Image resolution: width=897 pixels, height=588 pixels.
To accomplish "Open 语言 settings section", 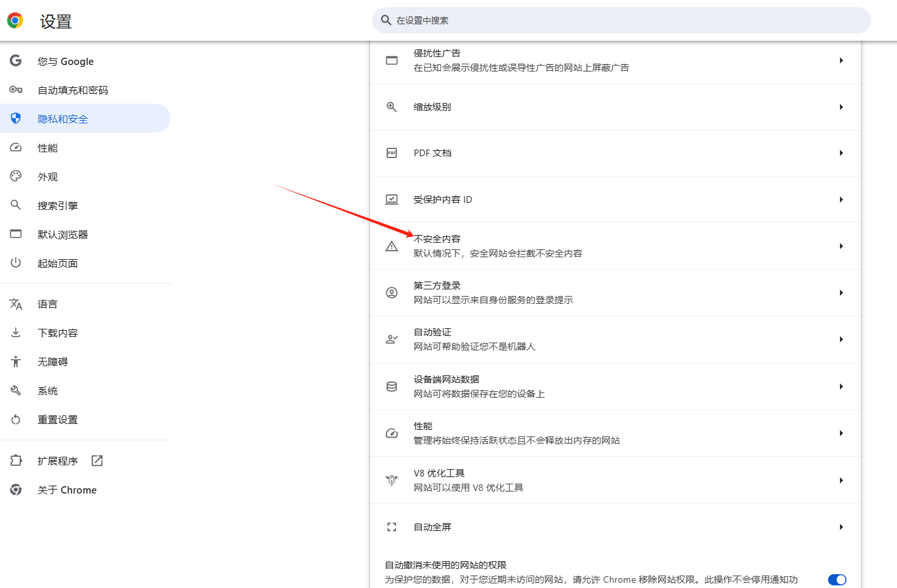I will [x=85, y=304].
